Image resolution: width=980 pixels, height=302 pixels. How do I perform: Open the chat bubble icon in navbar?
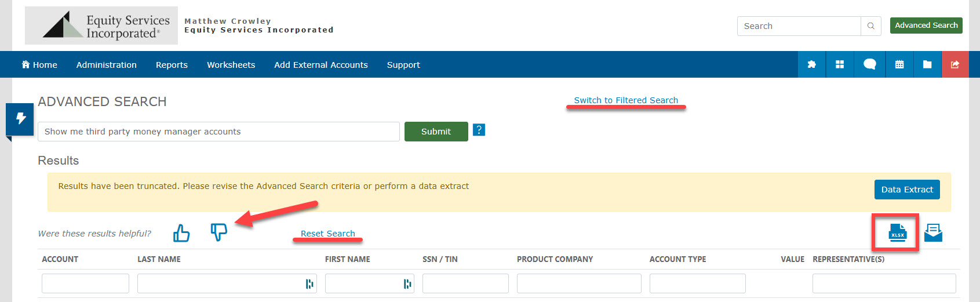click(x=869, y=64)
